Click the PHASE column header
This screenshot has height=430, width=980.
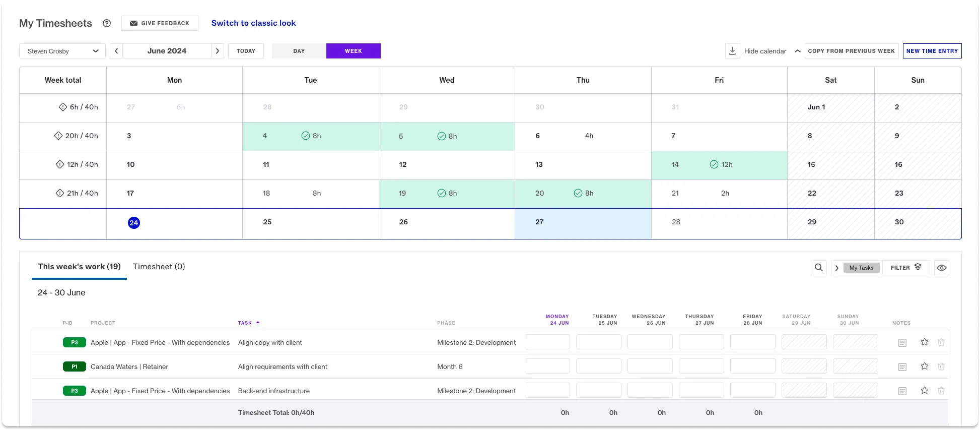point(446,323)
